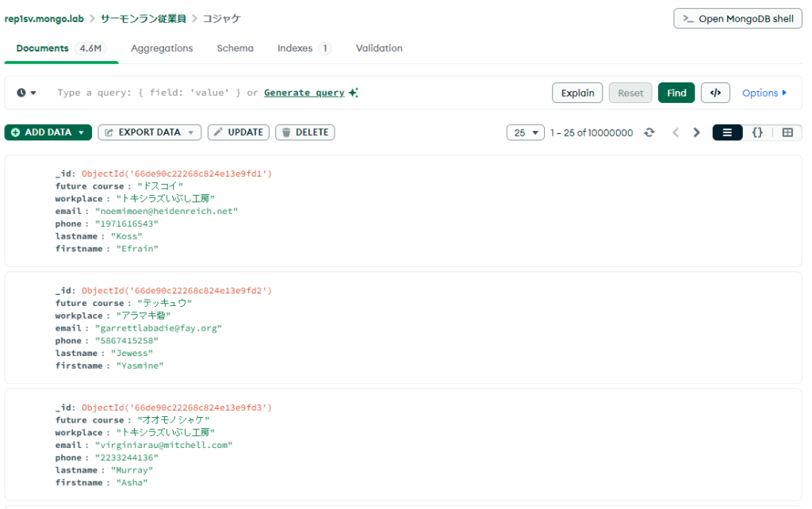The width and height of the screenshot is (812, 509).
Task: Click the Generate query sparkle icon
Action: [x=354, y=93]
